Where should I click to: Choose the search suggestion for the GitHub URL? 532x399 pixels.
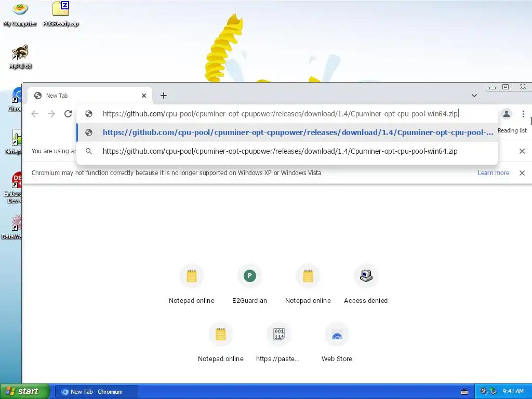287,151
